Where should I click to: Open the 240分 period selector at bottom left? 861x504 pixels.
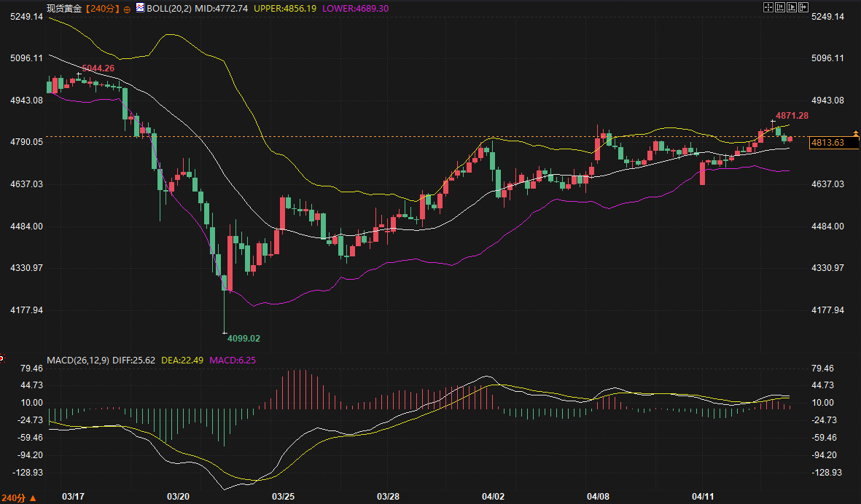click(18, 498)
